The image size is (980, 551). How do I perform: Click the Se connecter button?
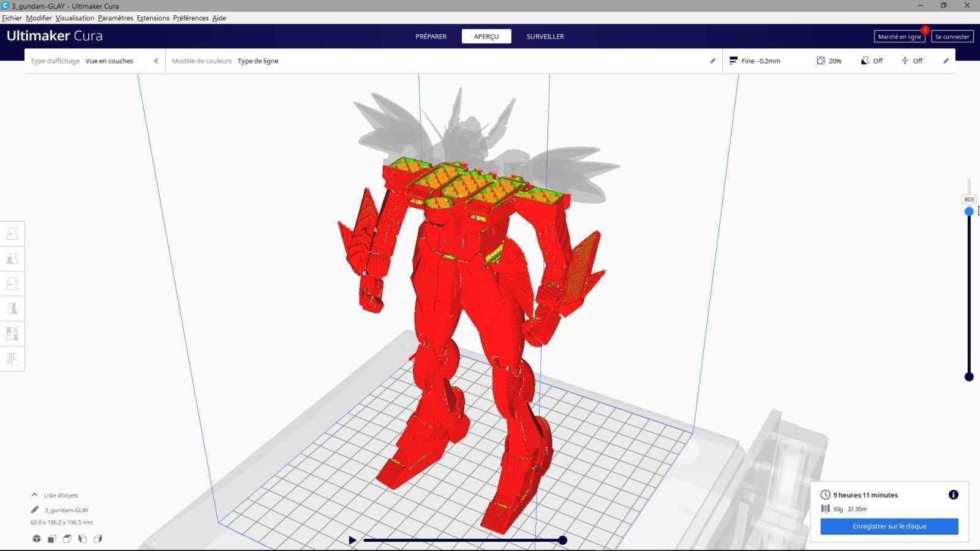coord(952,37)
